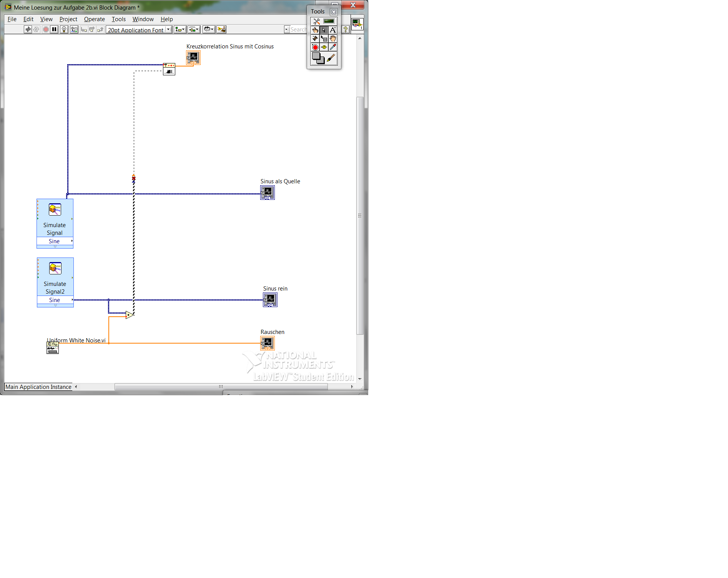The image size is (728, 578).
Task: Click the 'Sinus als Quelle' label
Action: 280,181
